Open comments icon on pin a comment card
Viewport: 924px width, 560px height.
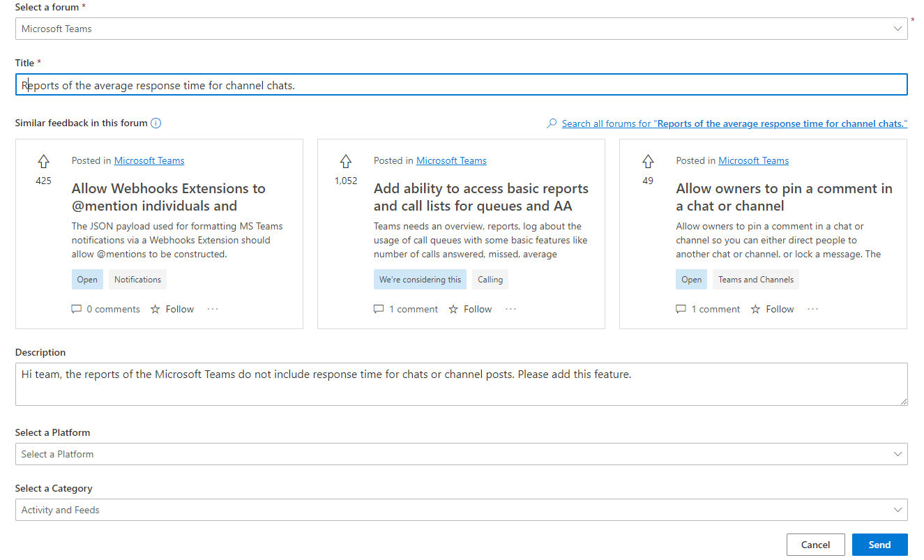pos(681,309)
